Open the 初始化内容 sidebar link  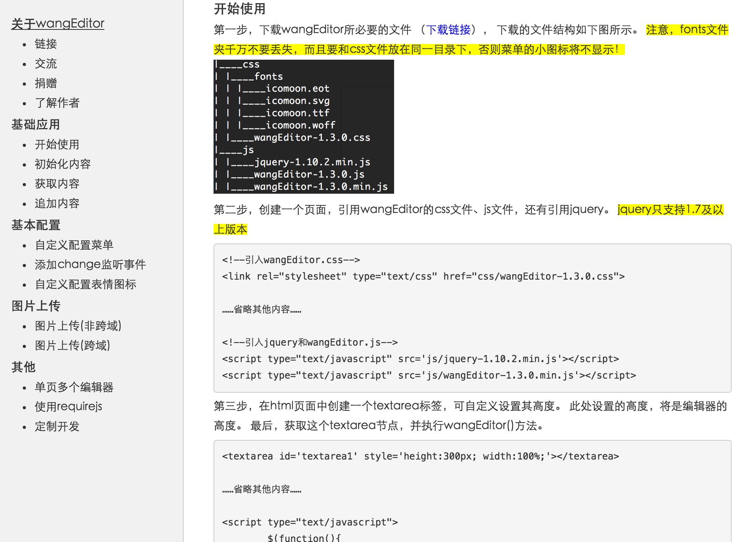point(63,164)
